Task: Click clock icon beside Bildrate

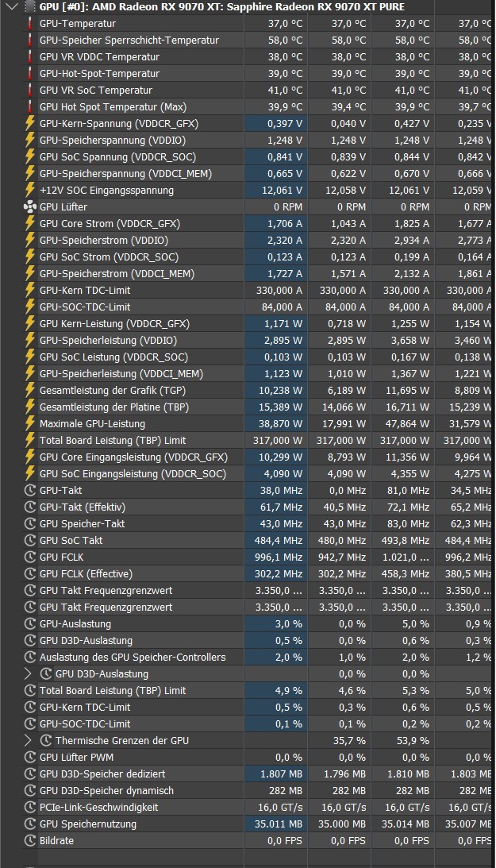Action: tap(30, 840)
